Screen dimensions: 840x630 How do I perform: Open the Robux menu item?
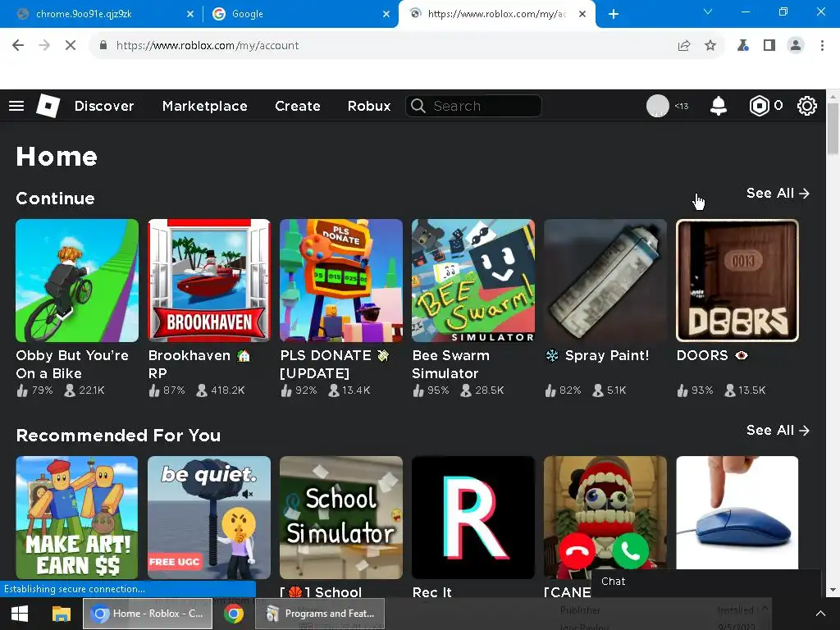(x=369, y=106)
